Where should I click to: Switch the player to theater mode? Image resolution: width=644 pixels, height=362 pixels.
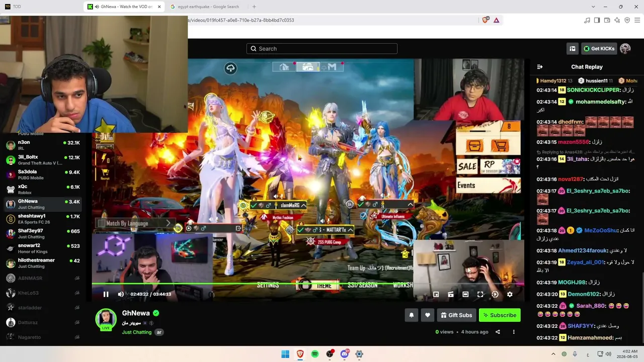click(465, 294)
